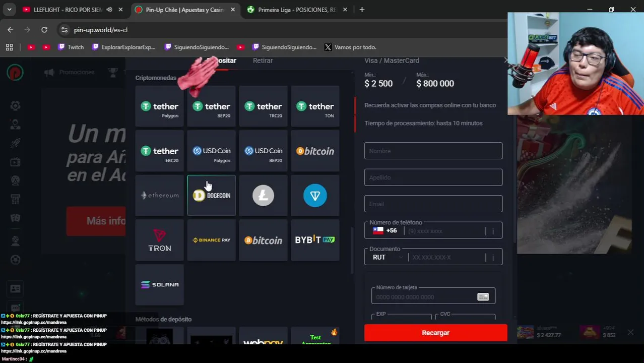Click the Email input field
The width and height of the screenshot is (644, 363).
click(433, 204)
